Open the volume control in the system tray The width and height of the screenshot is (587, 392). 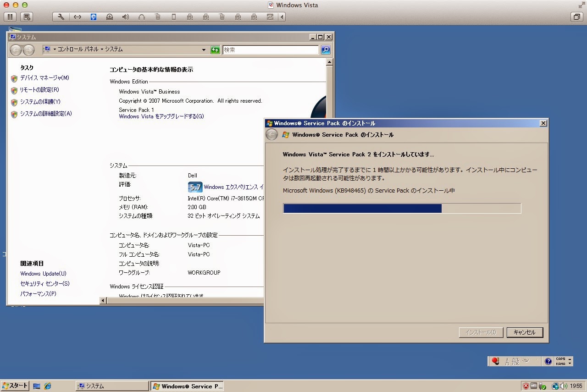(563, 386)
